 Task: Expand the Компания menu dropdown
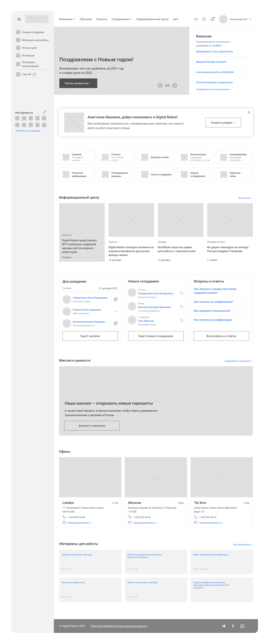click(x=67, y=19)
